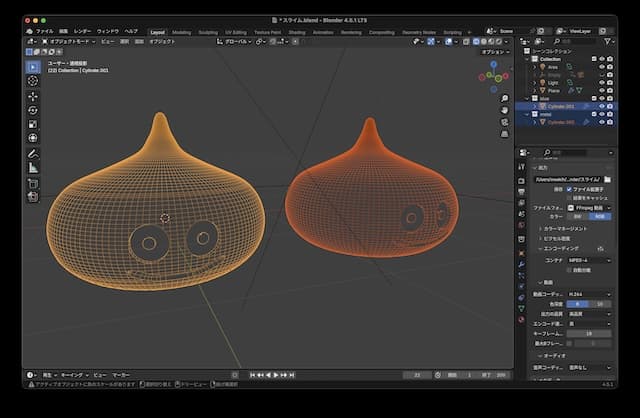Click the output path folder icon

coord(607,179)
